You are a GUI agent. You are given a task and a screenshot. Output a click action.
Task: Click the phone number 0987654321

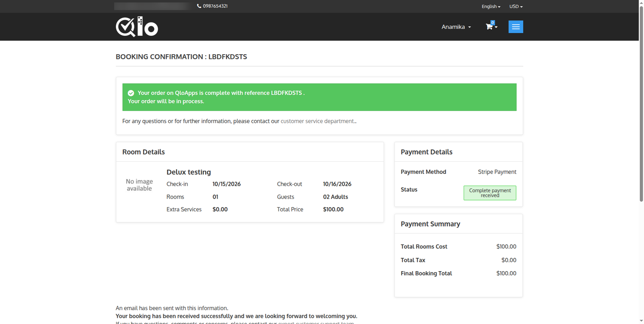tap(215, 6)
